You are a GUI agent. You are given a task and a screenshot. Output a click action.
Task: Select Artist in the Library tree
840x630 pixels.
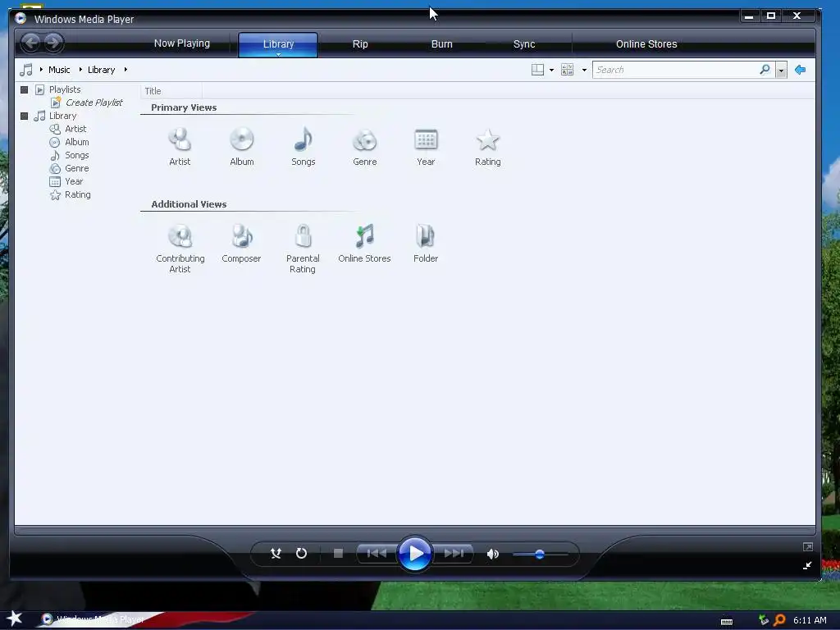click(x=75, y=129)
